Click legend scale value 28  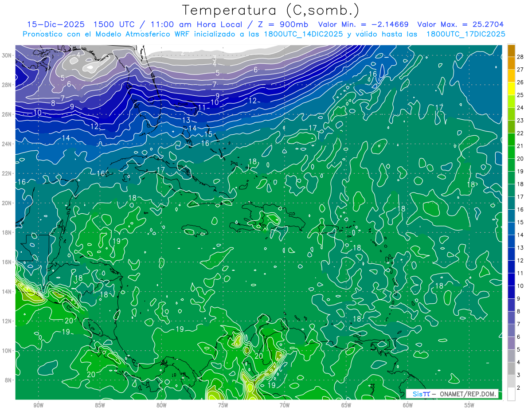[520, 57]
